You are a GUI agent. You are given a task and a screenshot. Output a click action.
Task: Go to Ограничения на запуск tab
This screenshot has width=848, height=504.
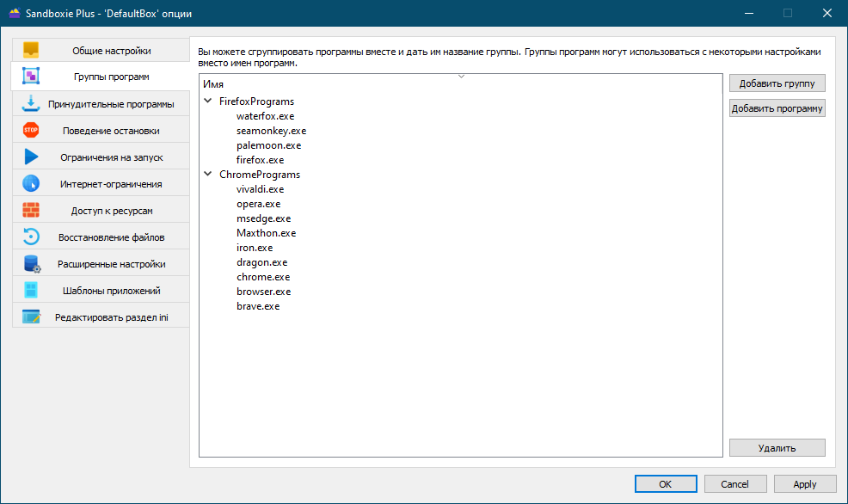pyautogui.click(x=101, y=157)
